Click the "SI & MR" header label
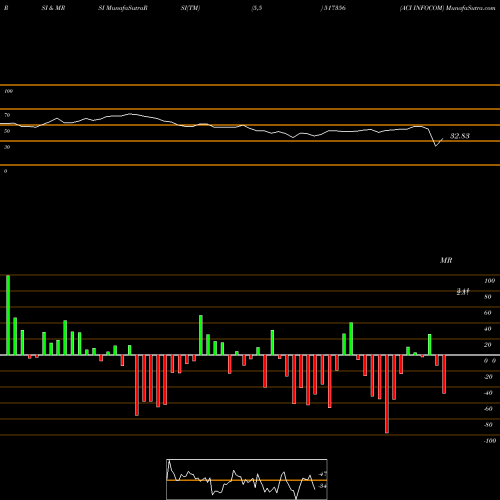Viewport: 500px width, 500px height. click(53, 8)
